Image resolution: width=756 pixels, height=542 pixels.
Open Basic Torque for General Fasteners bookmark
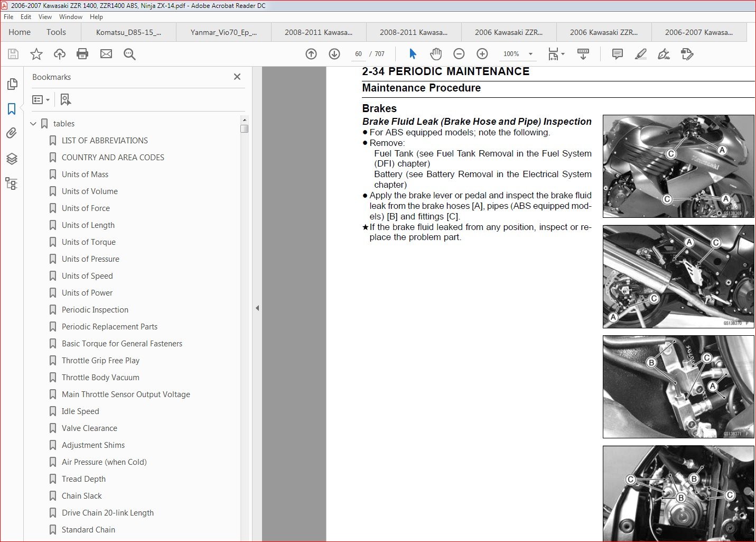pos(122,344)
